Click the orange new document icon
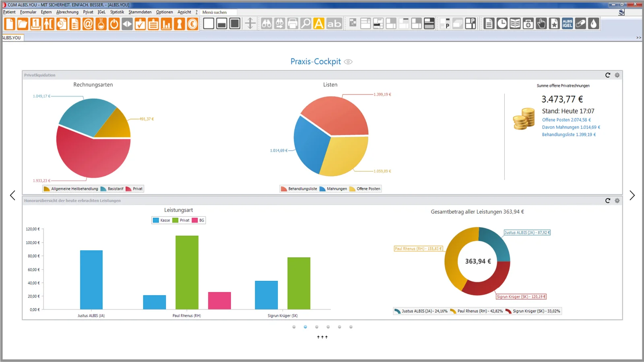644x362 pixels. click(x=10, y=24)
